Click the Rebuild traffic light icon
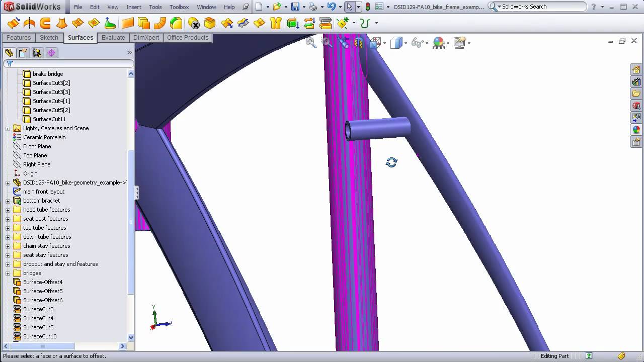 [x=368, y=7]
